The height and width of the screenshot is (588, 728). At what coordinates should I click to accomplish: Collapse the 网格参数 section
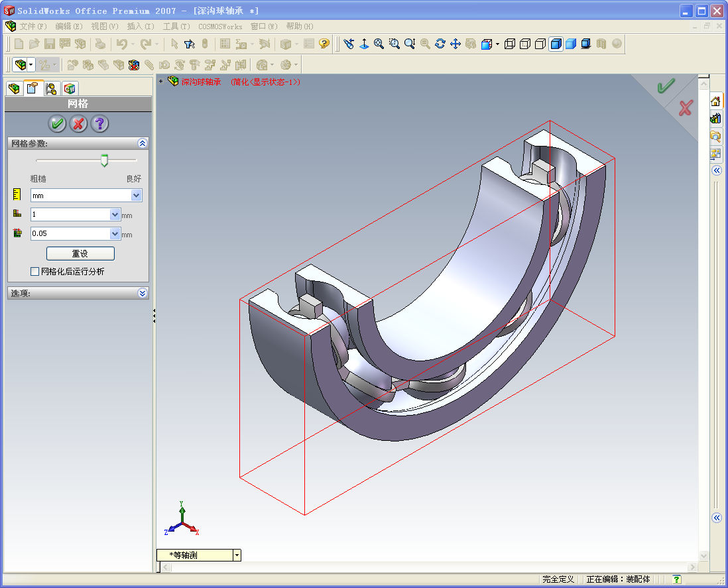coord(143,143)
